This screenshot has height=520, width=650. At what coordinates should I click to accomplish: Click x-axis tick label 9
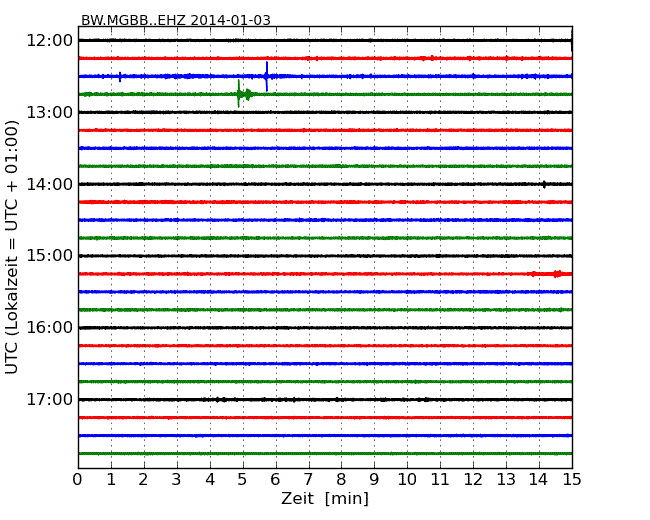tap(374, 480)
